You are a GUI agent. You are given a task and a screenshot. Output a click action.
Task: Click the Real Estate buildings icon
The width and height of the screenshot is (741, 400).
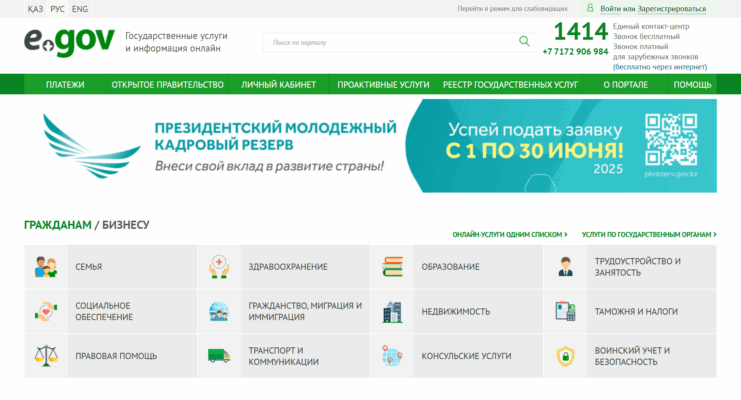[392, 311]
